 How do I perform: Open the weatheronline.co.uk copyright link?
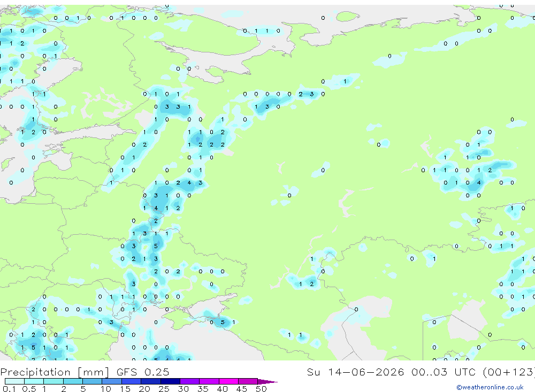[x=490, y=387]
